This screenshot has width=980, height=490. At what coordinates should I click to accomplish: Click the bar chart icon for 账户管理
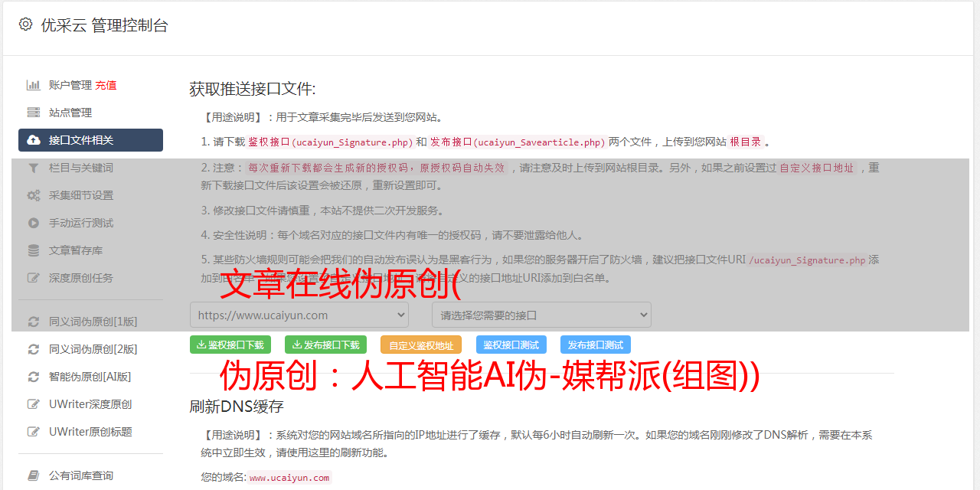coord(34,85)
